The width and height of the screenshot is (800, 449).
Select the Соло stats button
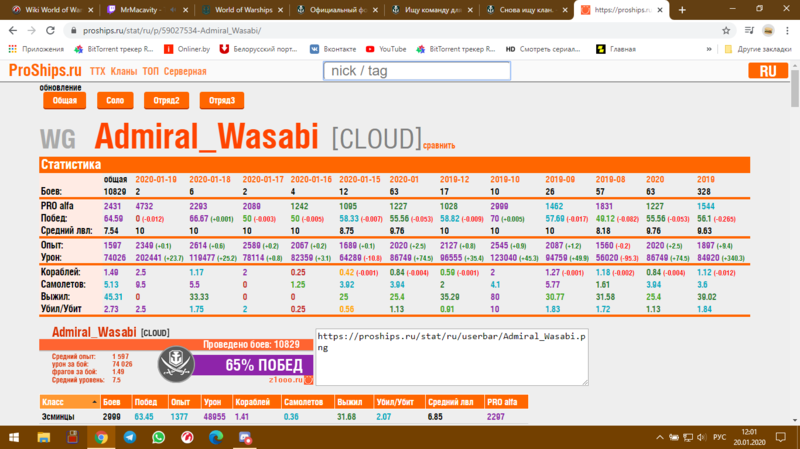(x=115, y=101)
